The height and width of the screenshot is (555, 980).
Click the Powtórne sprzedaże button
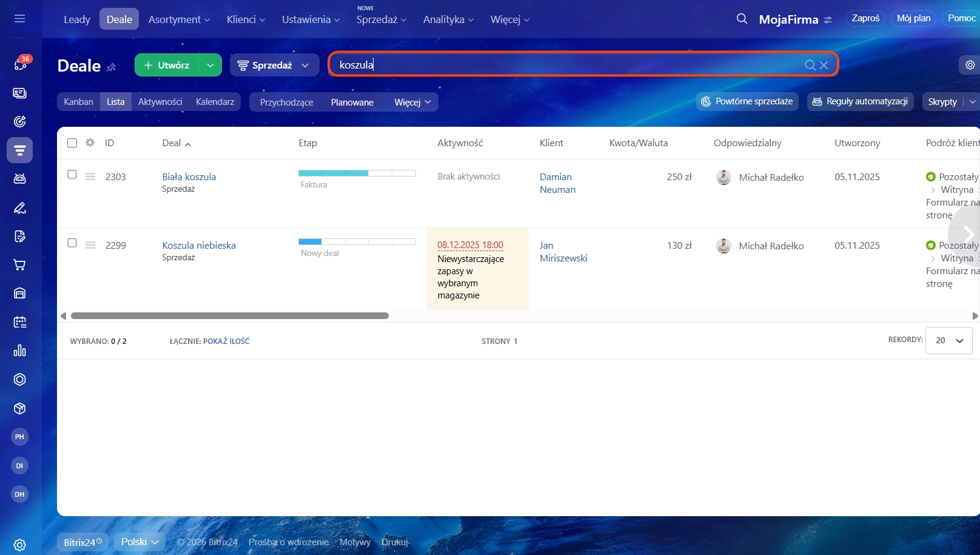pyautogui.click(x=747, y=101)
